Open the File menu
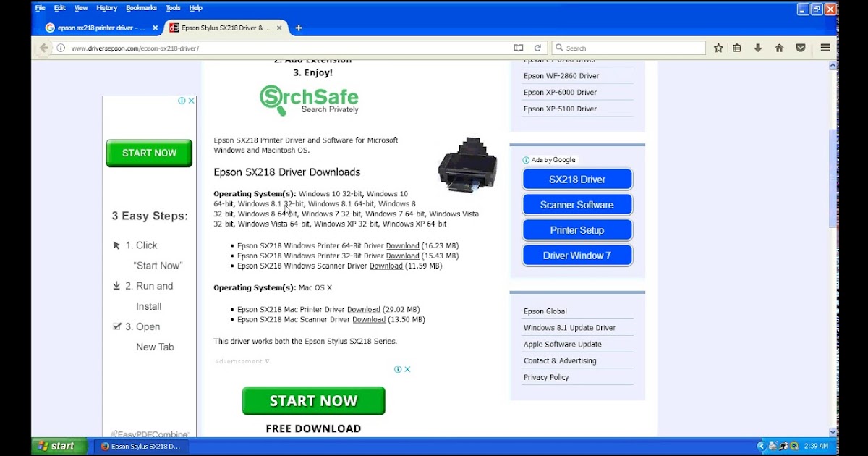This screenshot has width=868, height=456. (x=40, y=8)
